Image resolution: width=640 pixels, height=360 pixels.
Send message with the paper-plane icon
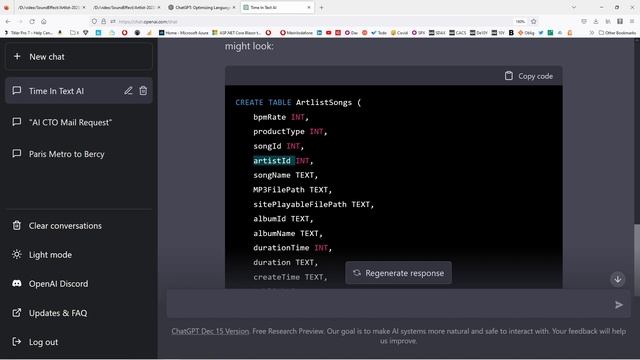point(619,305)
